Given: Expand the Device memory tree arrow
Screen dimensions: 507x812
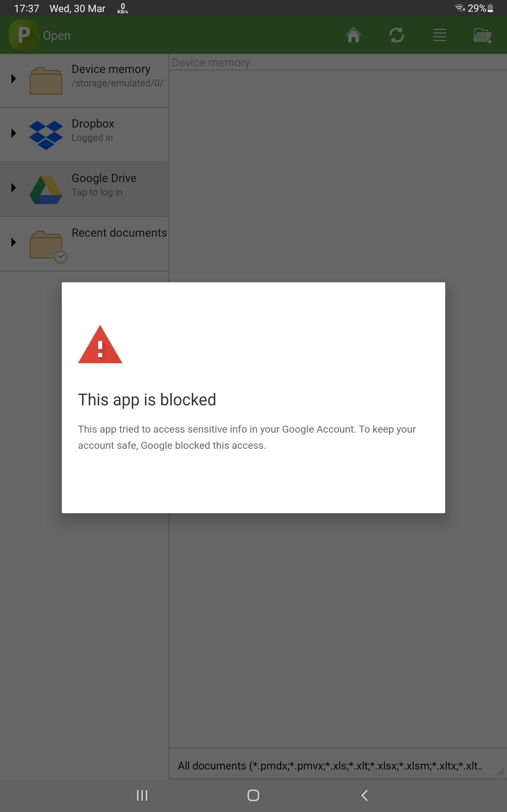Looking at the screenshot, I should tap(13, 79).
